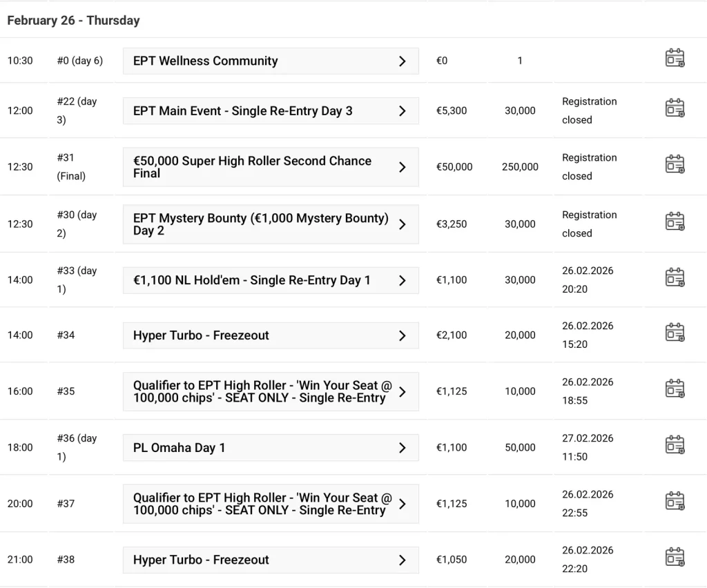The width and height of the screenshot is (707, 588).
Task: Open €1,100 NL Hold'em Single Re-Entry Day 1
Action: [x=271, y=280]
